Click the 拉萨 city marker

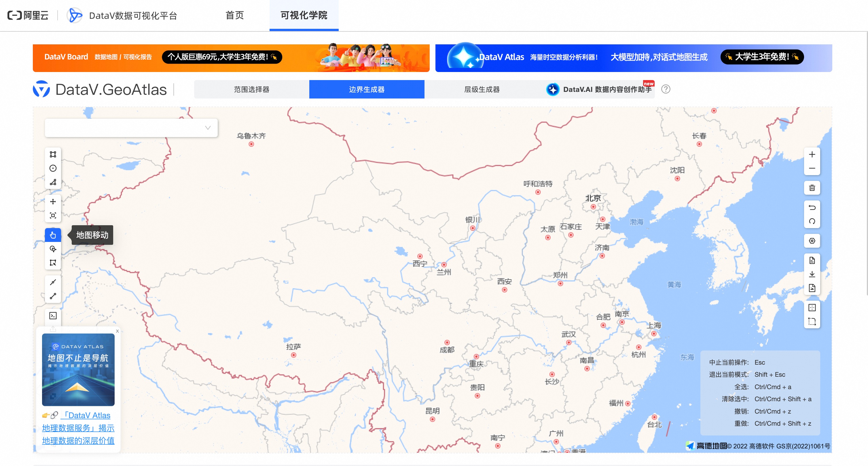click(x=293, y=355)
